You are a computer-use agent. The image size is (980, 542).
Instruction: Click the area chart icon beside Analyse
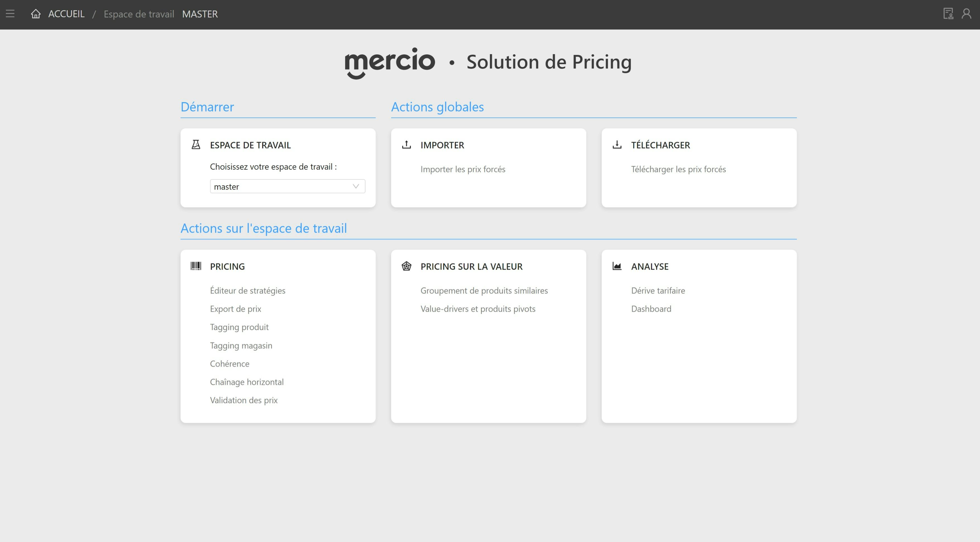tap(617, 266)
